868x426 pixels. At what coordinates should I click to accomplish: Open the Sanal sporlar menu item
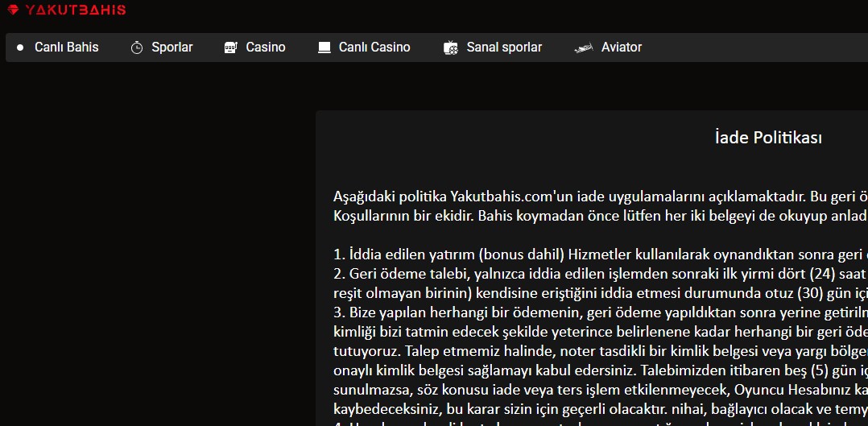[x=504, y=48]
